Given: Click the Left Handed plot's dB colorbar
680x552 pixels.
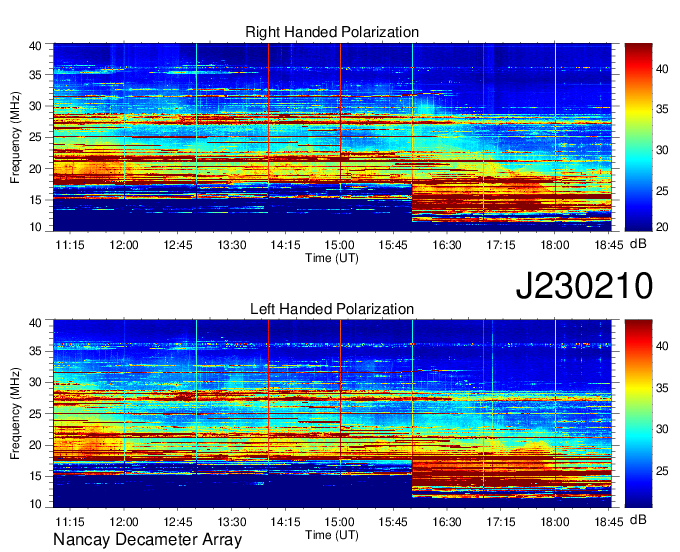Looking at the screenshot, I should coord(638,414).
